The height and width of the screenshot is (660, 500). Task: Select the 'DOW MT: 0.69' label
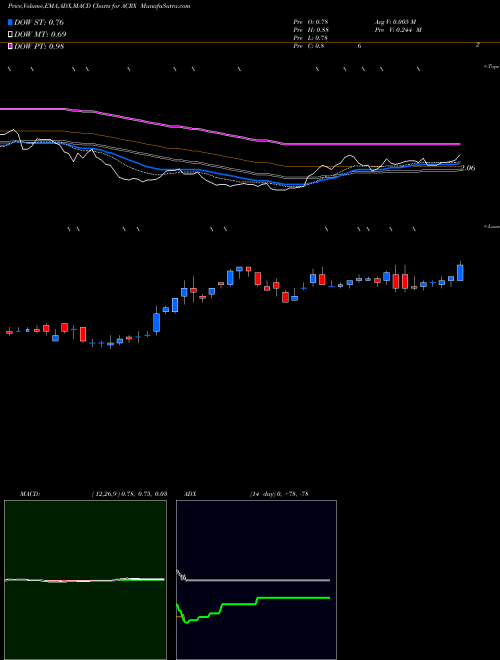pyautogui.click(x=40, y=34)
